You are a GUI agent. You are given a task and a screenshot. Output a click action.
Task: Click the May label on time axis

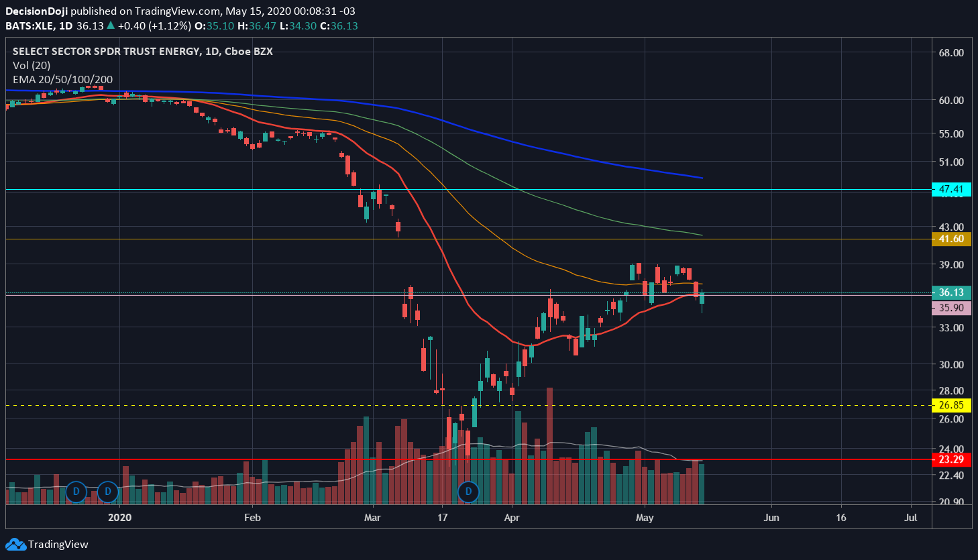[x=645, y=517]
